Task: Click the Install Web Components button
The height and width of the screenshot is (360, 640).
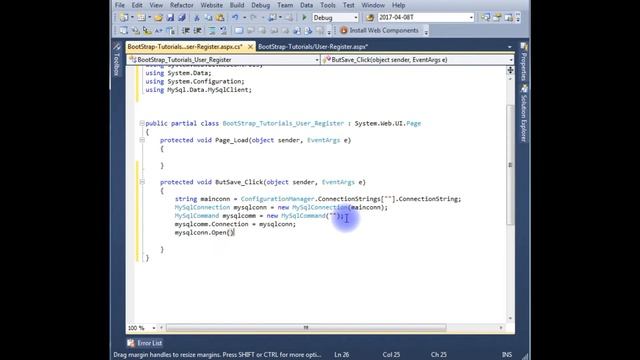Action: pyautogui.click(x=379, y=31)
